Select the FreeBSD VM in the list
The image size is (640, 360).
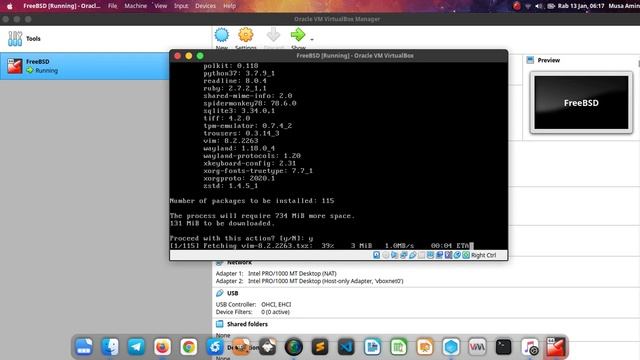click(84, 66)
